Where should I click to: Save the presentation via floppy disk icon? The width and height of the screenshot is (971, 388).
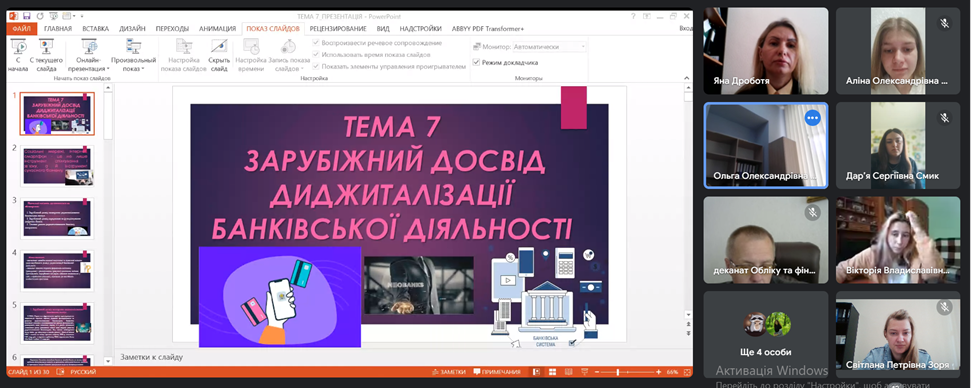(x=27, y=15)
